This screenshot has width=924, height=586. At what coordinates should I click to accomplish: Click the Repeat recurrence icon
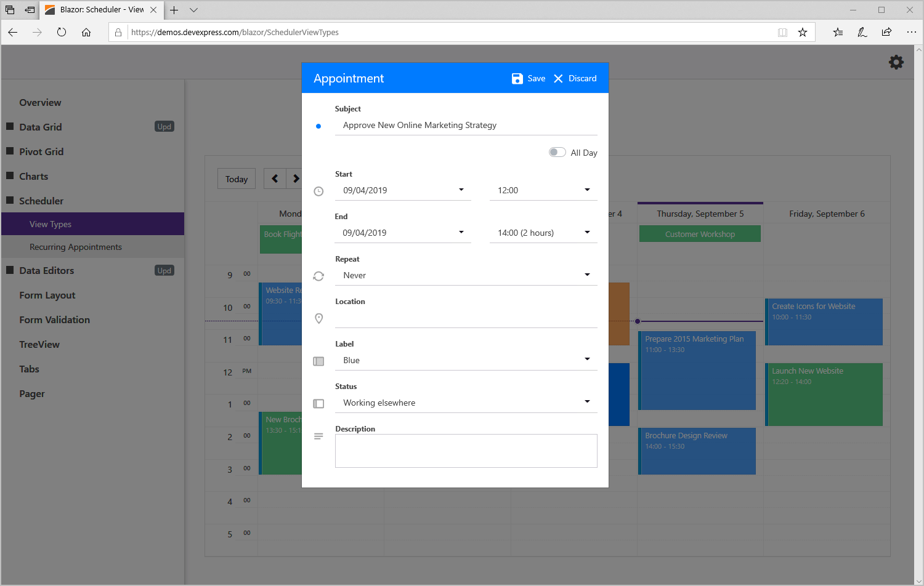[x=318, y=276]
